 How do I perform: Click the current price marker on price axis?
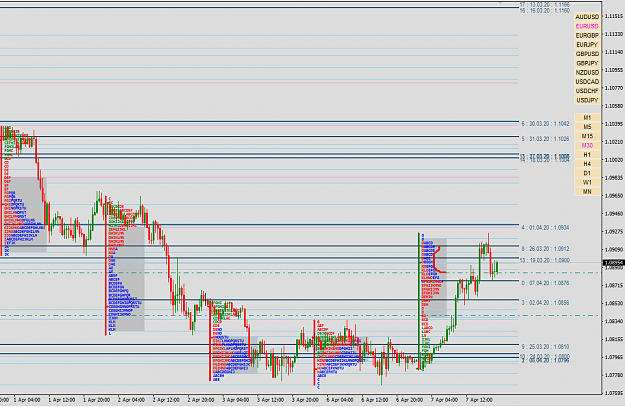tap(614, 263)
